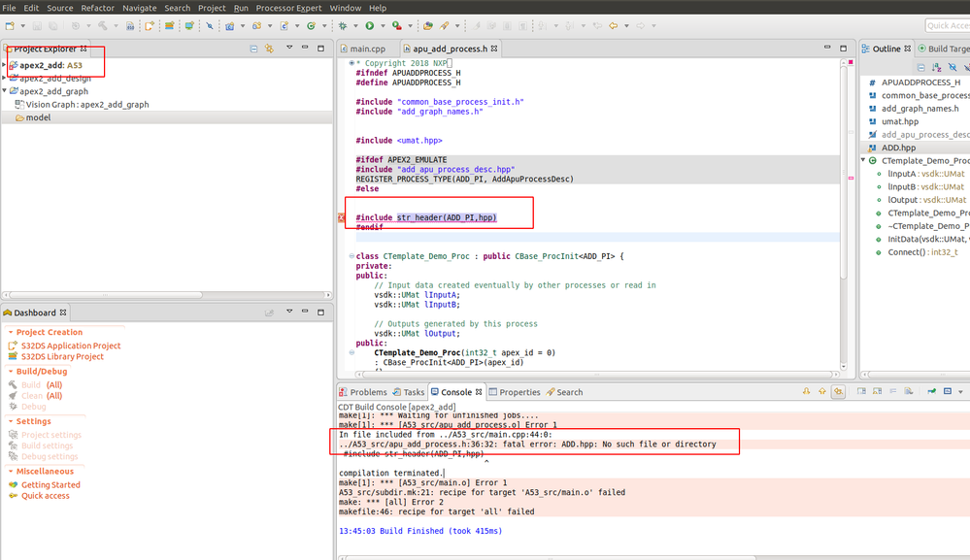Click the Debug bug icon in toolbar

pos(342,26)
